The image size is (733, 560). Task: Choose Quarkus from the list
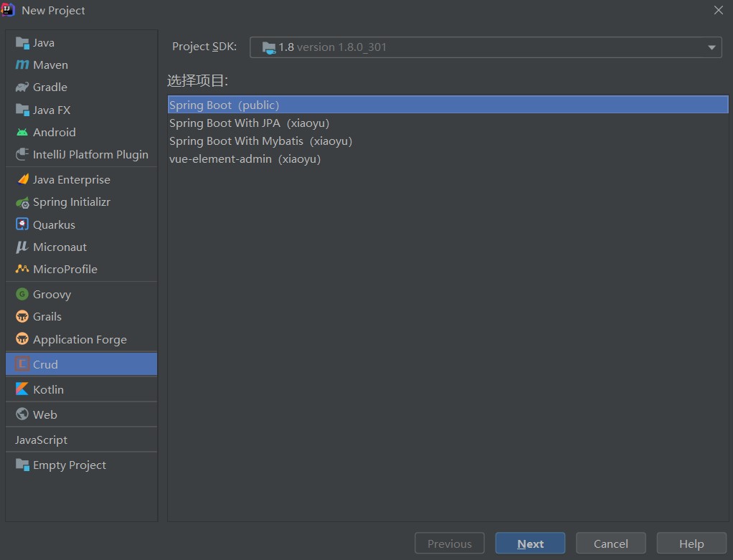[x=81, y=225]
